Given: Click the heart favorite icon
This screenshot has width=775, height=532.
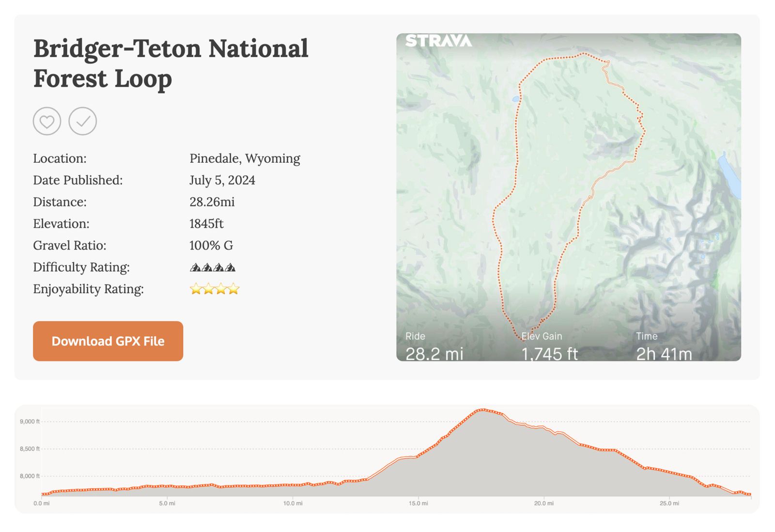Looking at the screenshot, I should (x=47, y=121).
